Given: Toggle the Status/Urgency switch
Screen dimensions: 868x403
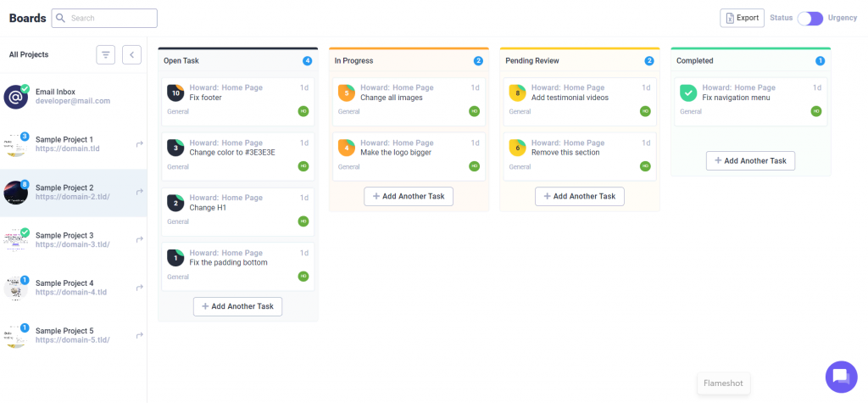Looking at the screenshot, I should coord(810,19).
